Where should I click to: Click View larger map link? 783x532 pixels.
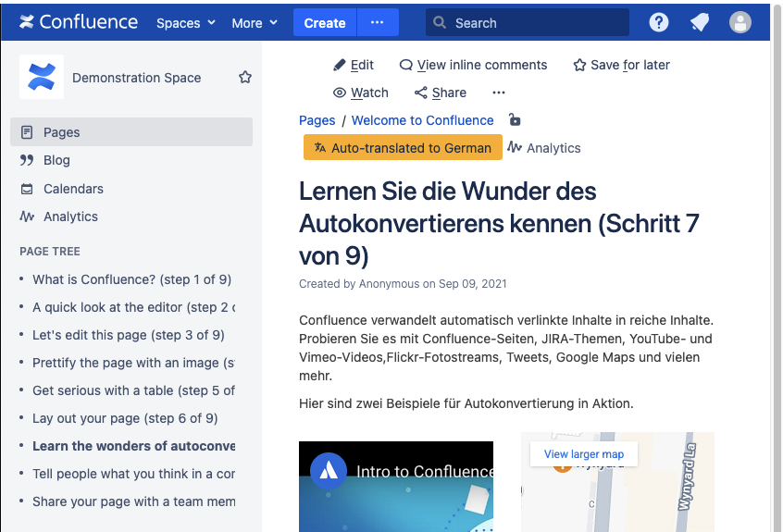[x=584, y=454]
